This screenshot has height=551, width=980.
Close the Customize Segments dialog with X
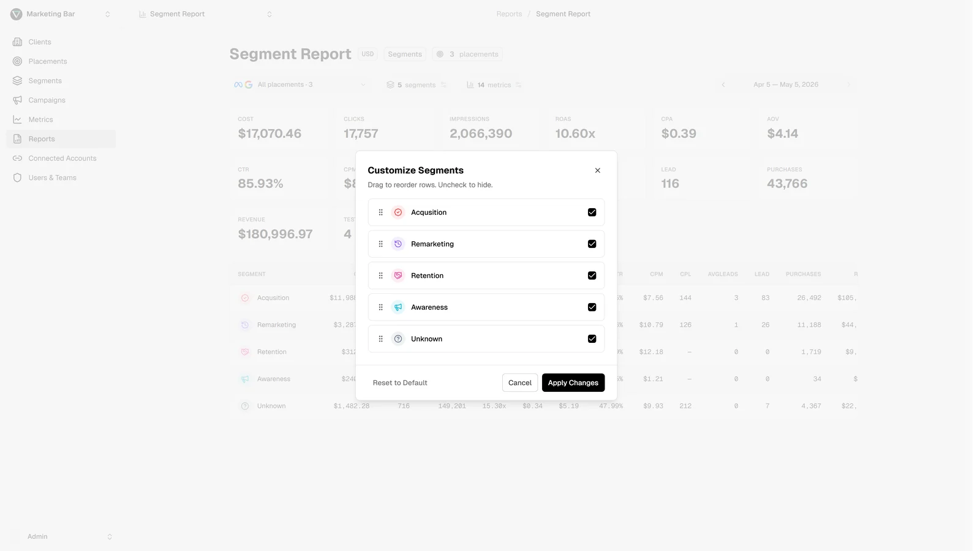click(598, 170)
